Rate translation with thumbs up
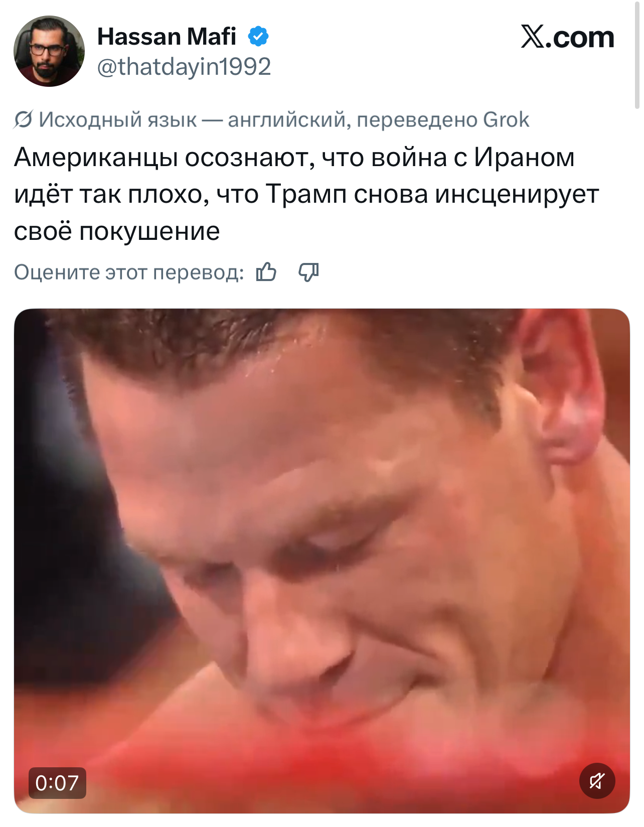Screen dimensions: 644x827 266,272
